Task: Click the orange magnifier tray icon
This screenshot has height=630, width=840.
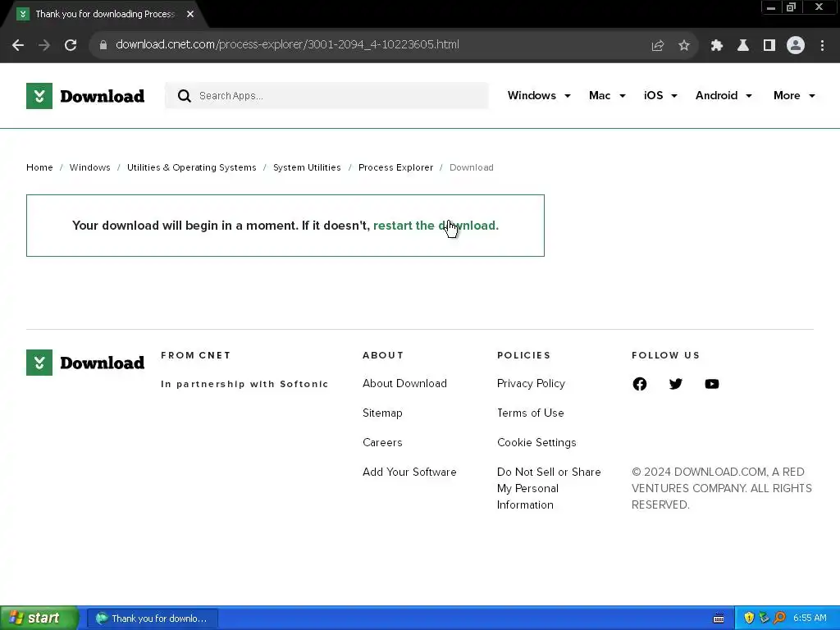Action: coord(779,618)
